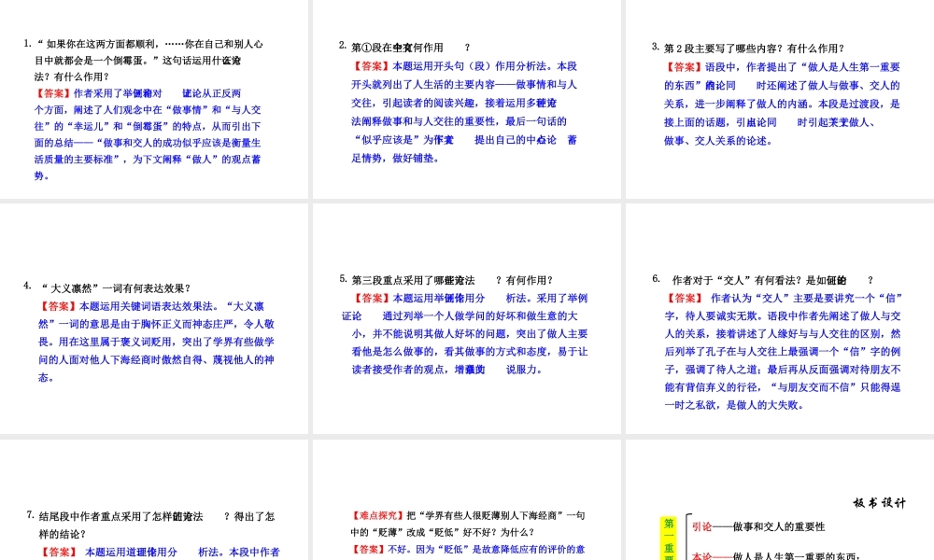This screenshot has height=560, width=934.
Task: Open slide 5 about 第三段 论证方法
Action: point(466,319)
